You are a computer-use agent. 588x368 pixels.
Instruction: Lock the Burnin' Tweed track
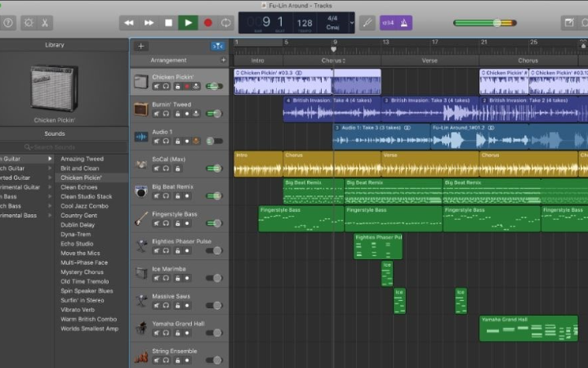[178, 114]
